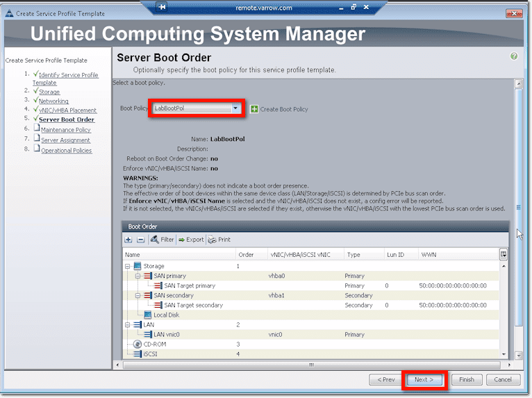The image size is (532, 398).
Task: Click the Storage device icon in tree
Action: [x=138, y=266]
